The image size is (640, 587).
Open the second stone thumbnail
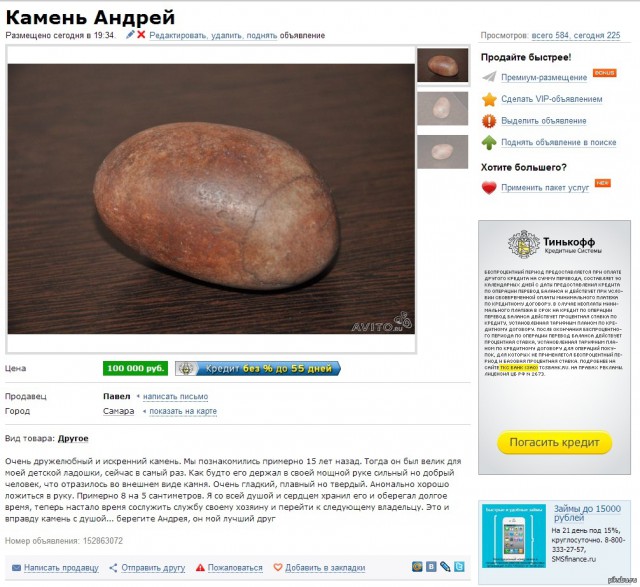(x=443, y=108)
